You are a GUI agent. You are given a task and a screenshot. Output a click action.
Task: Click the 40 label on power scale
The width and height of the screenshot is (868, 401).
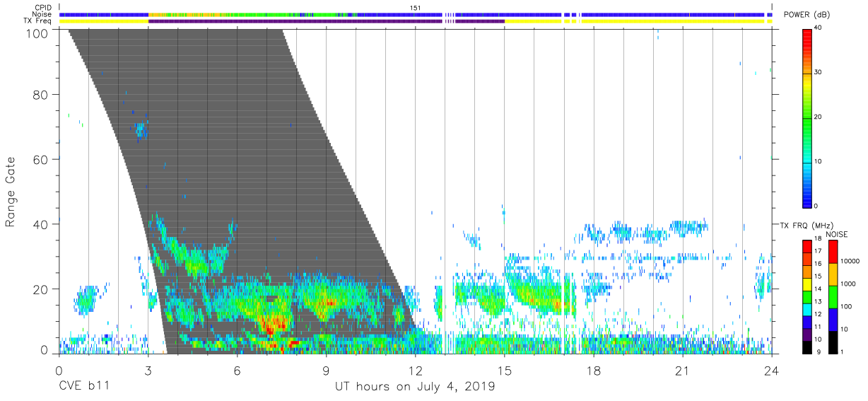pos(819,28)
